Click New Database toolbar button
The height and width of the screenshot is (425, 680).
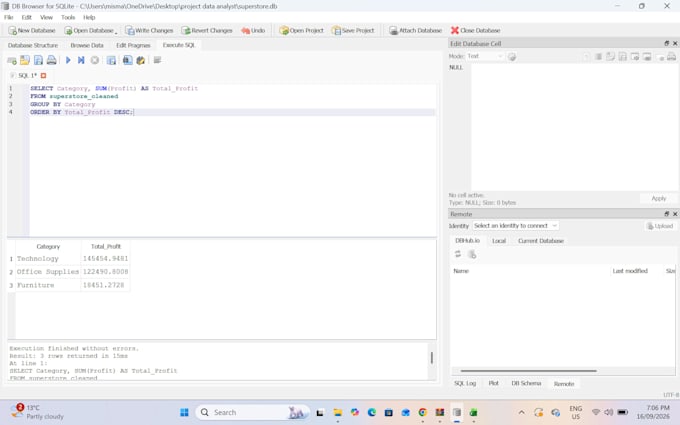32,30
